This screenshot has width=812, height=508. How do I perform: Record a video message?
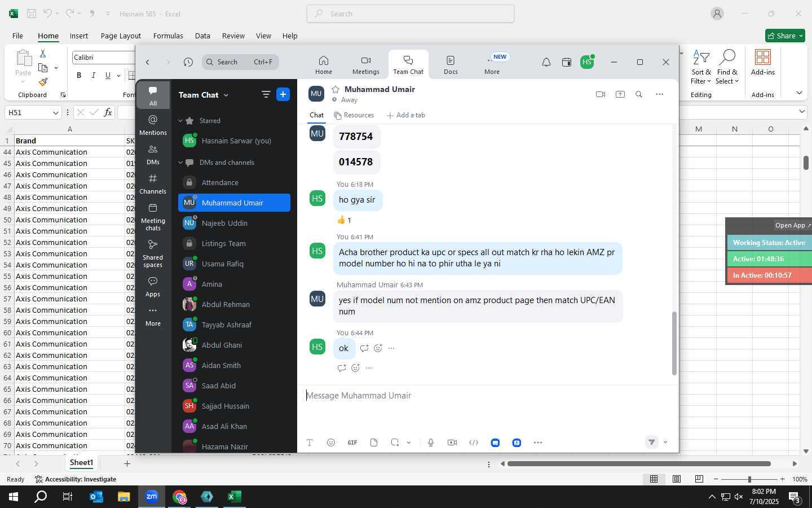[452, 443]
